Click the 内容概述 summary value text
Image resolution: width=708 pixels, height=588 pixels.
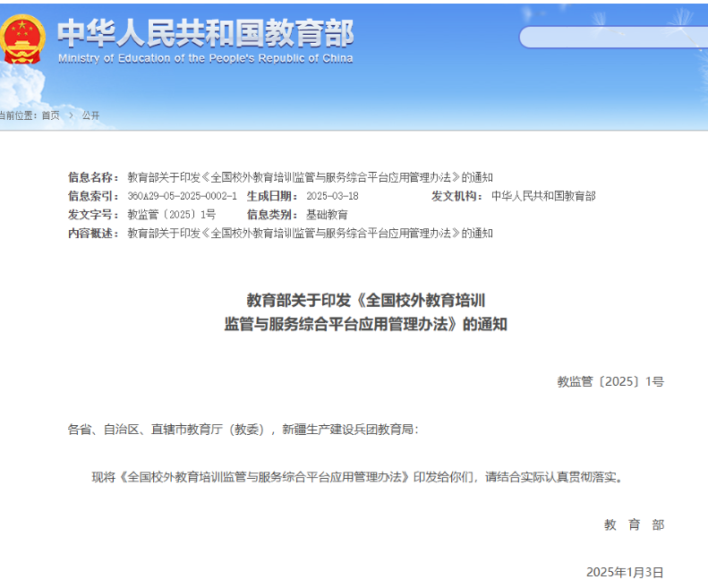(311, 233)
